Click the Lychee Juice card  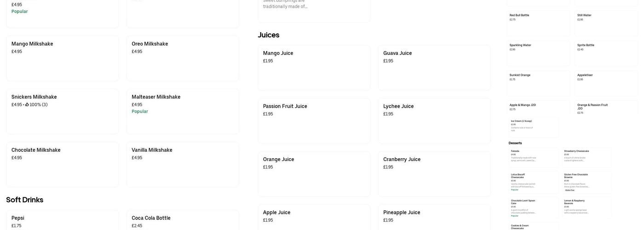(434, 121)
